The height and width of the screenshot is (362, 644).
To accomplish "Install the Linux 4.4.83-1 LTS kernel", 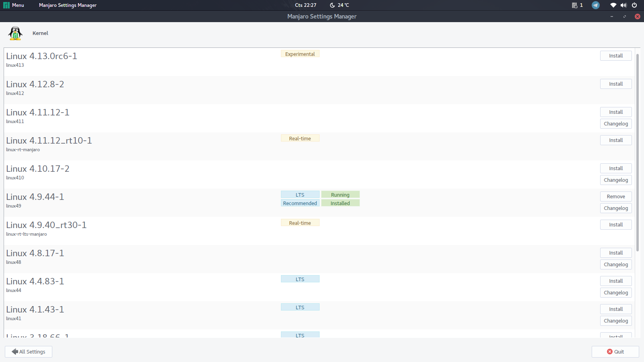I will tap(616, 281).
